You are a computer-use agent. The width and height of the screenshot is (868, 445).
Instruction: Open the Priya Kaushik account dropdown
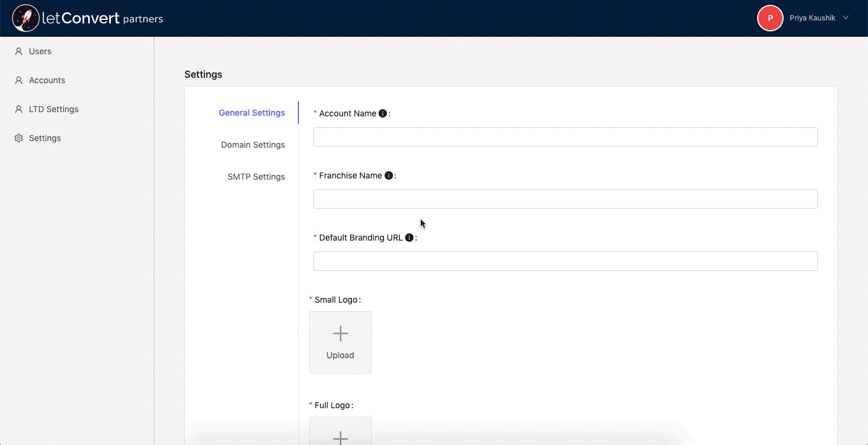pyautogui.click(x=812, y=18)
